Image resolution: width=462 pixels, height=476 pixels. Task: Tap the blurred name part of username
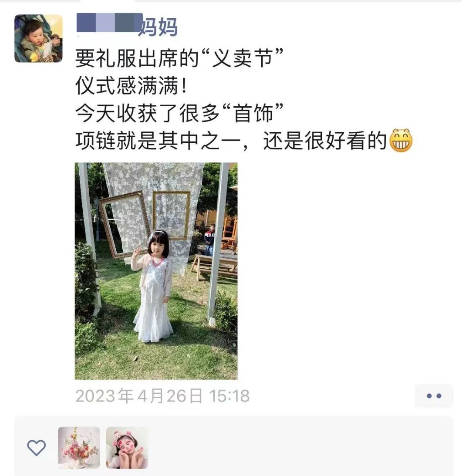click(x=109, y=23)
